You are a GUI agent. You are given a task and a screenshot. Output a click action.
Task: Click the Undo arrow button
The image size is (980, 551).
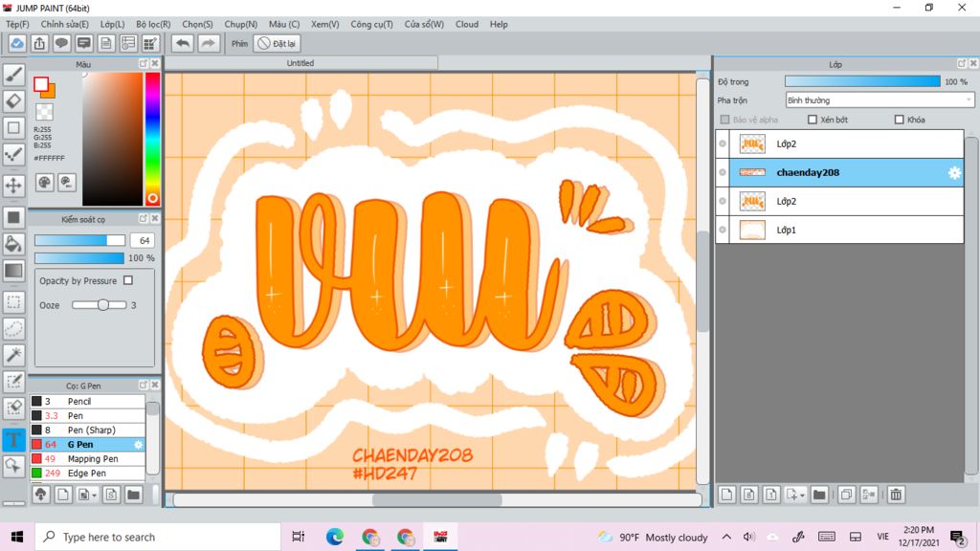pyautogui.click(x=183, y=43)
